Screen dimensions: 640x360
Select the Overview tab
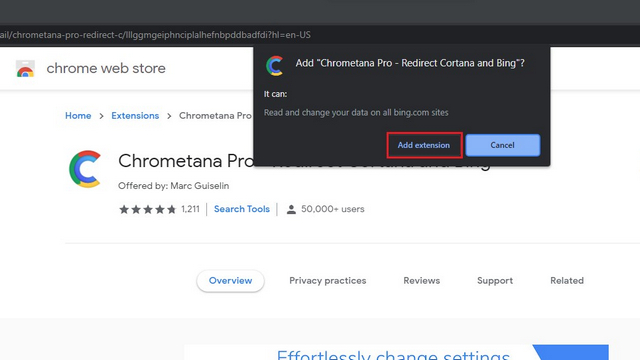point(230,281)
